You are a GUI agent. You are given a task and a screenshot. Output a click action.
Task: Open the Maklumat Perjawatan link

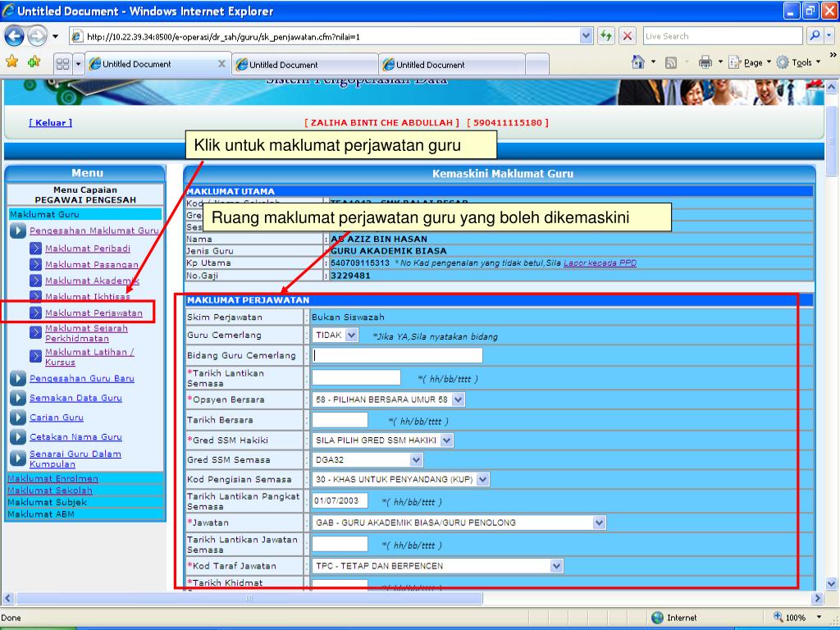(x=94, y=313)
